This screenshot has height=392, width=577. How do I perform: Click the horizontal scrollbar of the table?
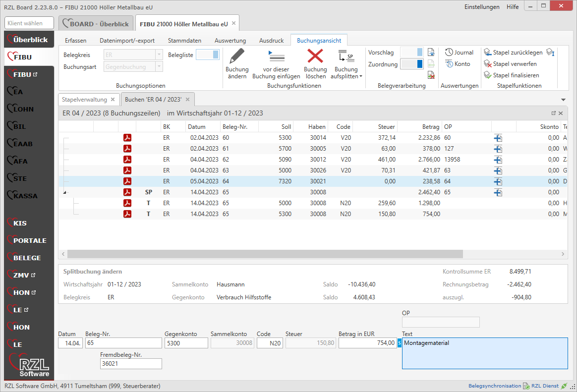point(265,254)
